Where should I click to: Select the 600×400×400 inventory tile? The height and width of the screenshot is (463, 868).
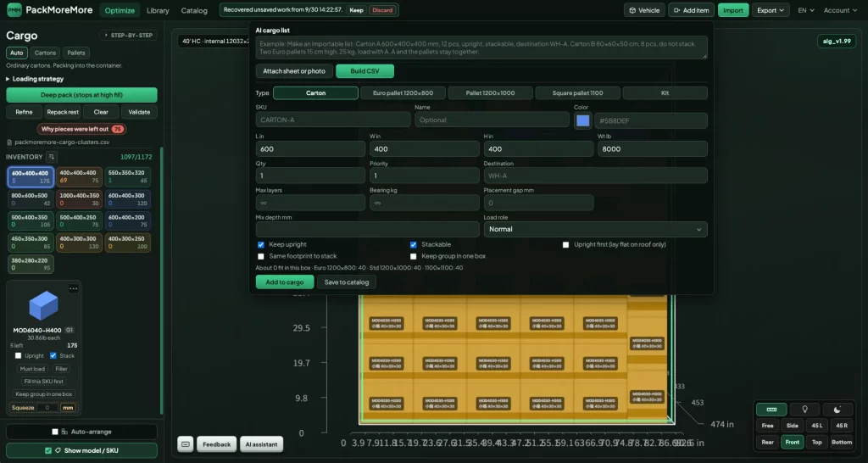point(31,177)
